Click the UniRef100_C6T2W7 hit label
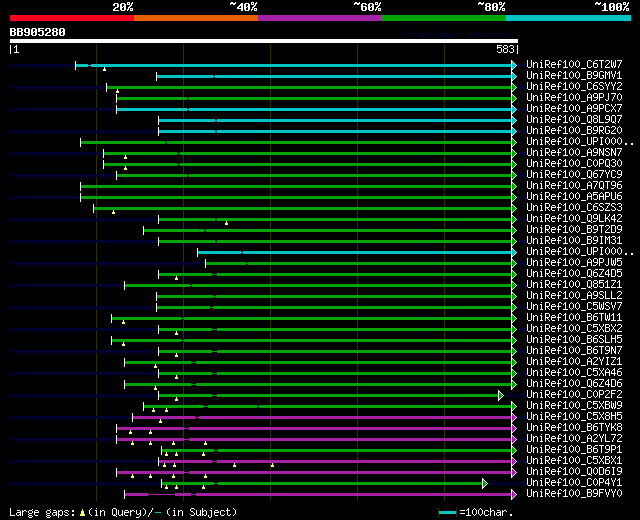This screenshot has width=640, height=520. 574,64
